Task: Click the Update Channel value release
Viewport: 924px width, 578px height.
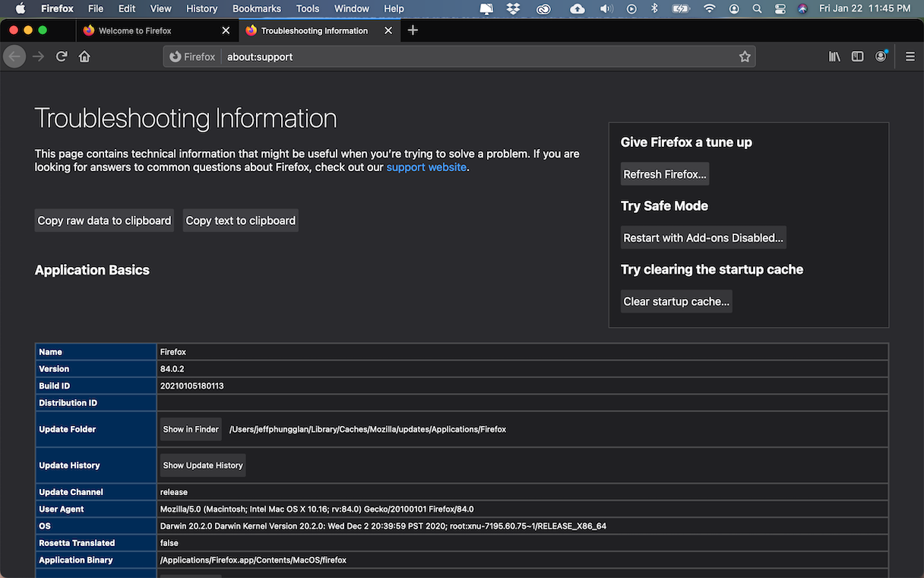Action: point(174,492)
